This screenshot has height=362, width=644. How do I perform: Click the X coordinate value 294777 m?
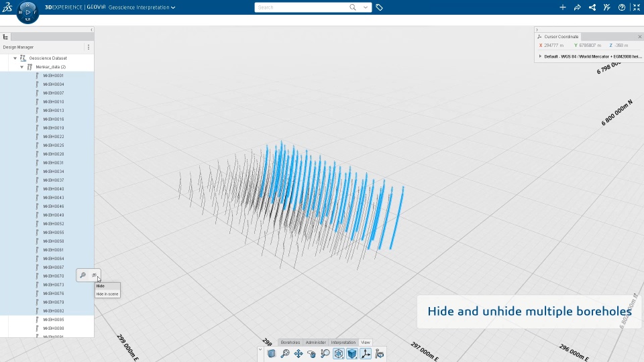(x=553, y=46)
